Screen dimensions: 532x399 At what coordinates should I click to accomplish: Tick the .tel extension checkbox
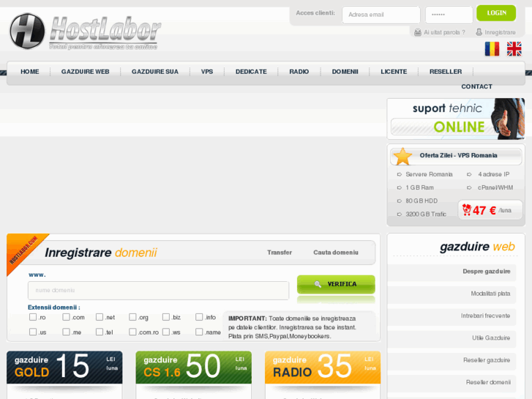coord(99,332)
